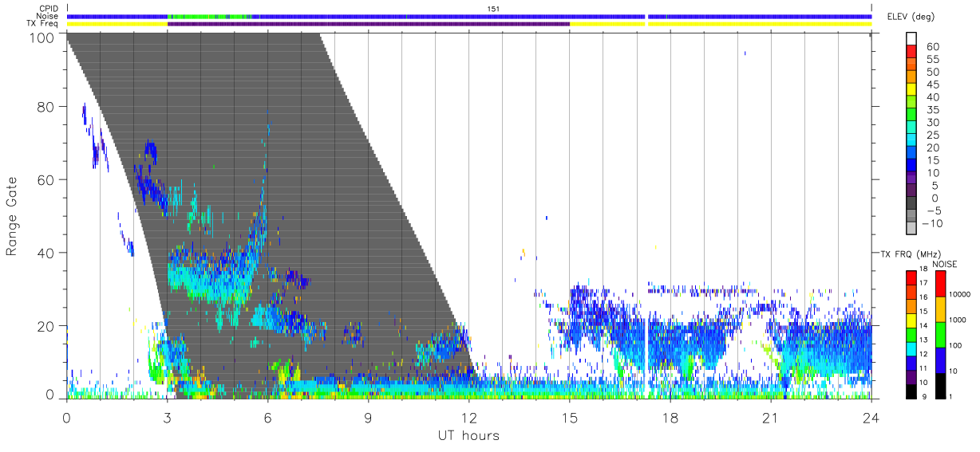The width and height of the screenshot is (980, 452).
Task: Pick the white top segment of the ELEV color bar
Action: (x=913, y=39)
